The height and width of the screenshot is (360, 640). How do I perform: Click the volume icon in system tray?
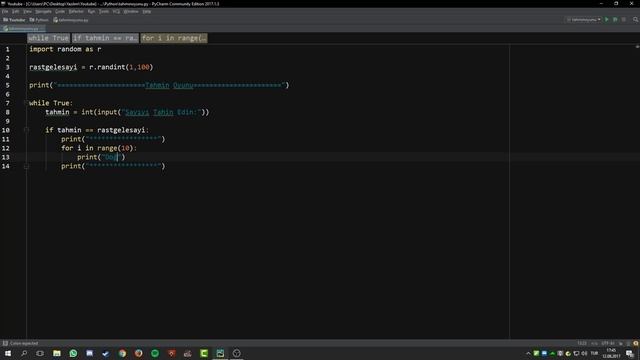tap(584, 353)
